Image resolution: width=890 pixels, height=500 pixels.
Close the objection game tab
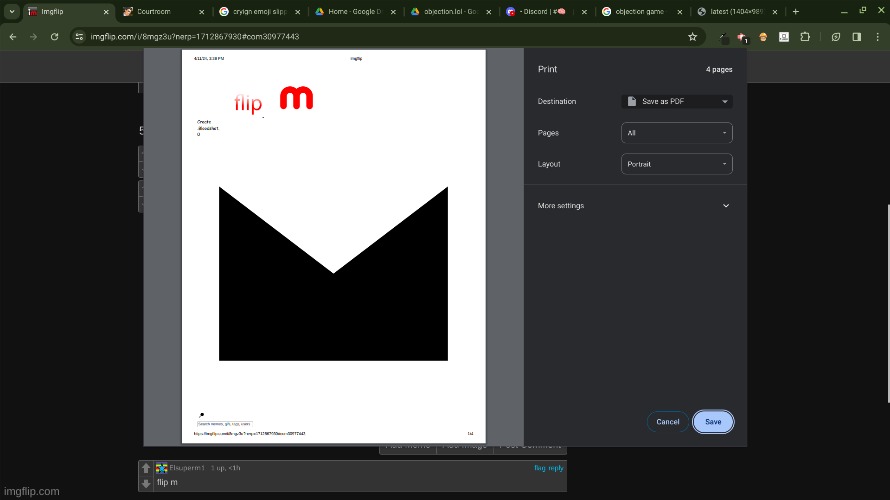(x=679, y=11)
